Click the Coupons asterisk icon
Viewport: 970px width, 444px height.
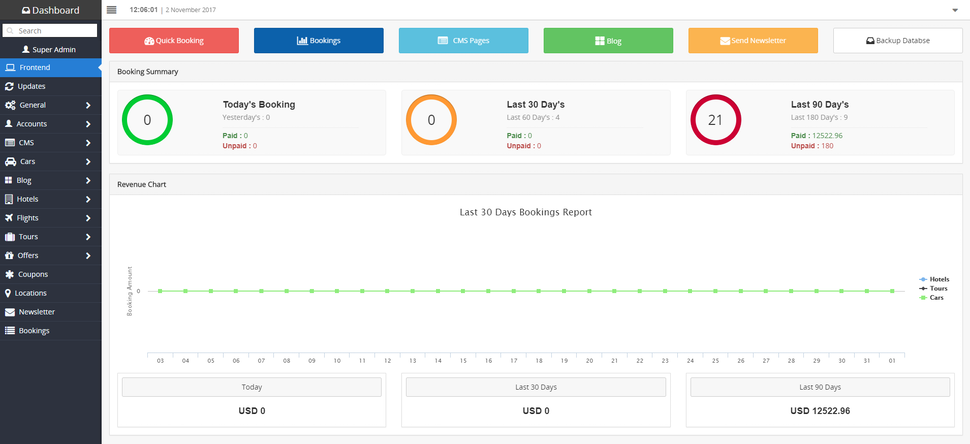point(9,274)
